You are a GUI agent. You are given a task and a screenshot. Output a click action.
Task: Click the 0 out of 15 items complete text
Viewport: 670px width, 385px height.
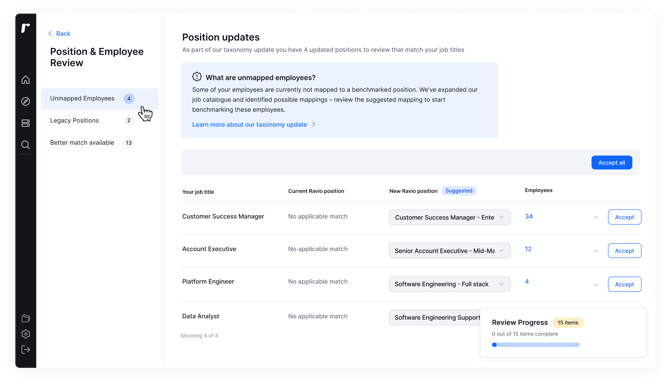525,334
